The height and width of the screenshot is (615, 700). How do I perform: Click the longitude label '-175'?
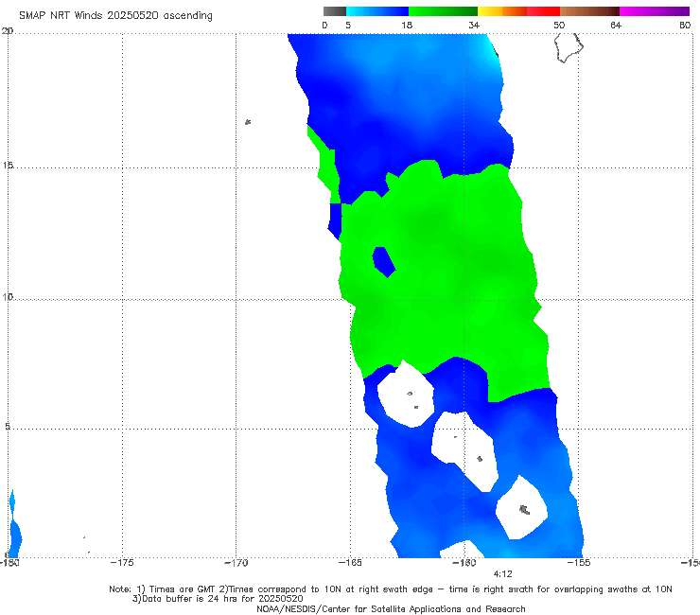(122, 563)
